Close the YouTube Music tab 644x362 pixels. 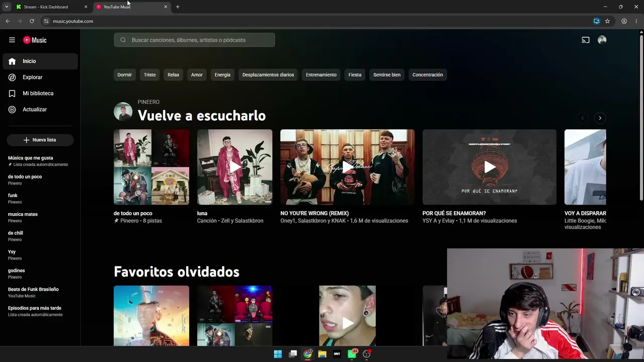(166, 7)
